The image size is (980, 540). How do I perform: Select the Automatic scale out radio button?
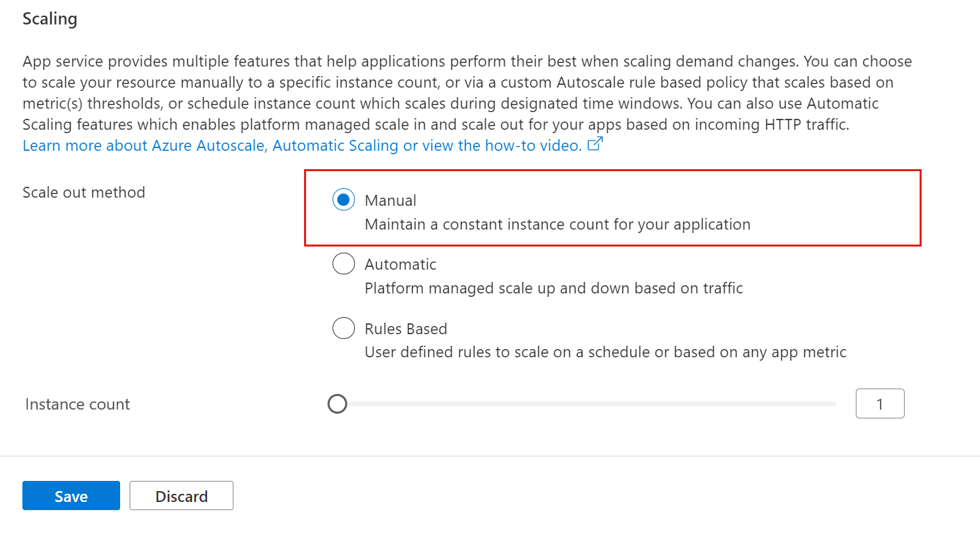(343, 264)
